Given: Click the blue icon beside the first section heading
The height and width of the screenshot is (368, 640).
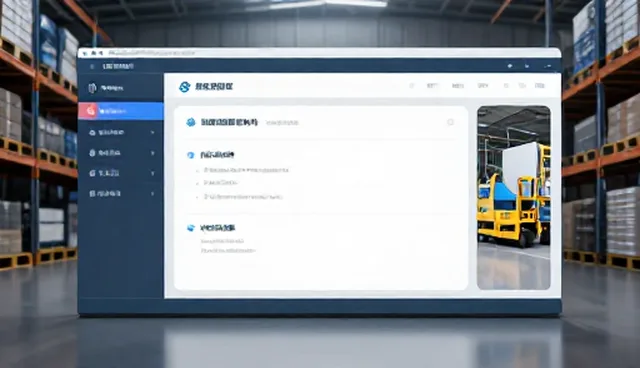Looking at the screenshot, I should tap(190, 155).
